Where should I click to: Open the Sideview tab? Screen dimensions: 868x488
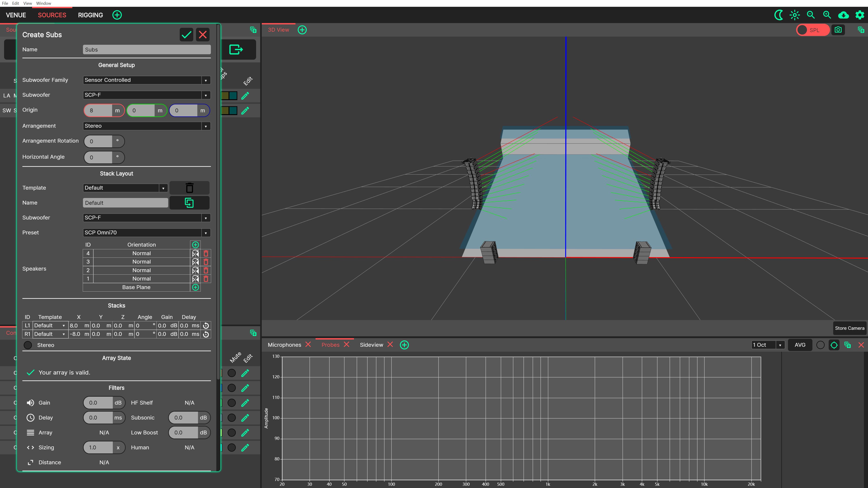(x=371, y=345)
